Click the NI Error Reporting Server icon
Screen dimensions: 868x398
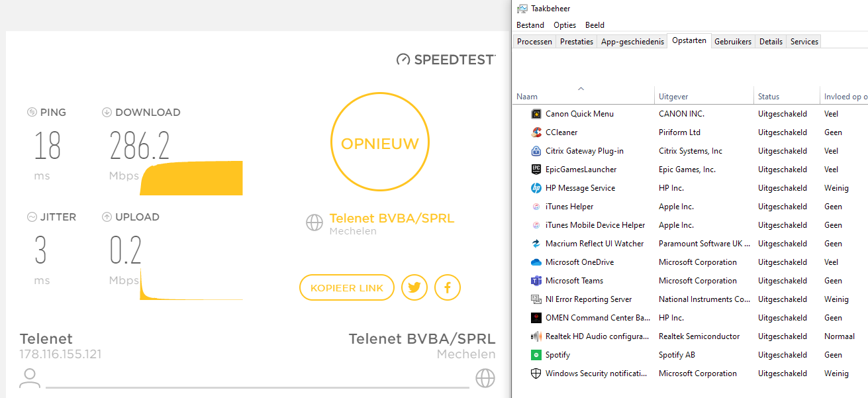coord(536,299)
